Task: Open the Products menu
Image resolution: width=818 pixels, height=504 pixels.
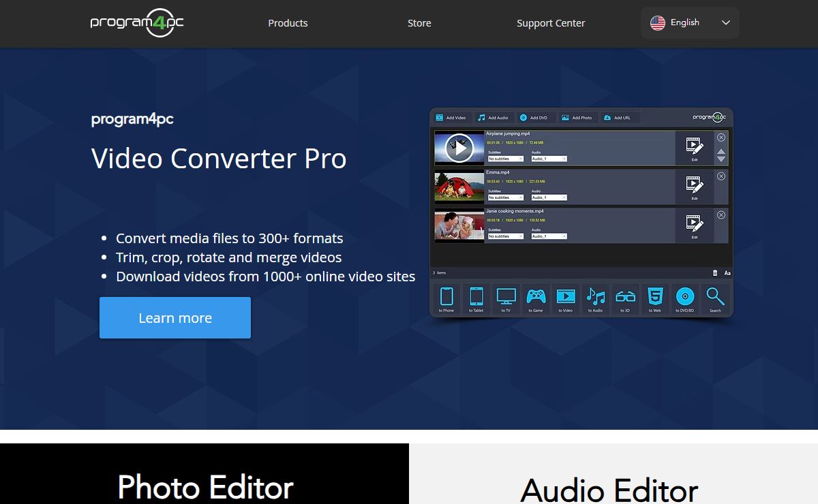Action: (x=288, y=23)
